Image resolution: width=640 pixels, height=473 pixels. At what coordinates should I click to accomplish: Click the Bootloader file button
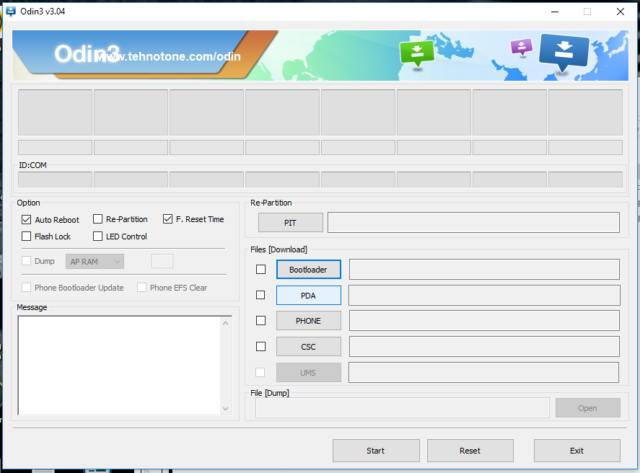(309, 269)
